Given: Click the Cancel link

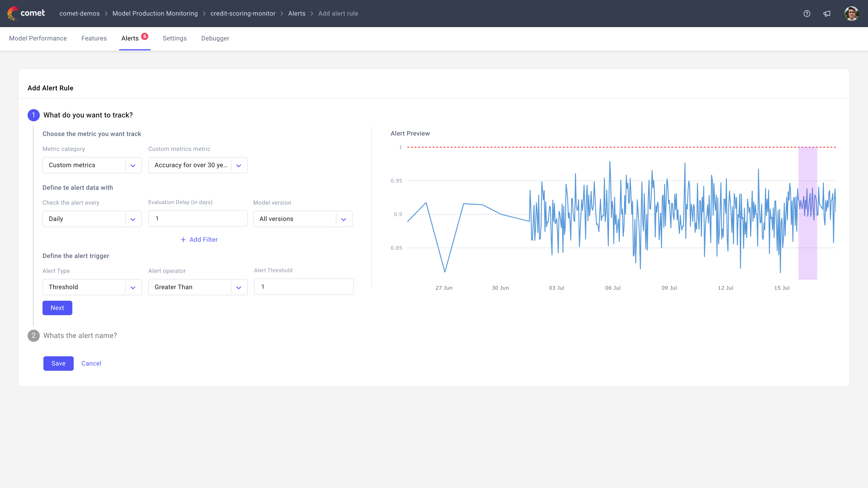Looking at the screenshot, I should pos(91,363).
